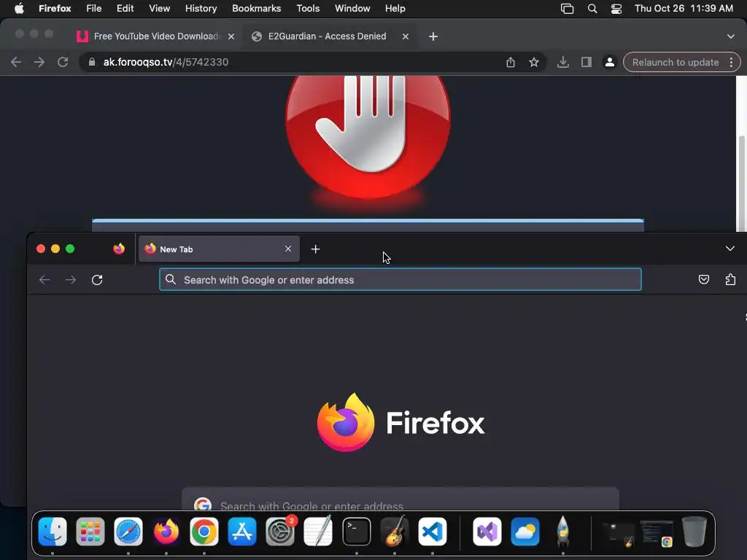The height and width of the screenshot is (560, 747).
Task: Open Chrome three-dot menu
Action: (x=731, y=63)
